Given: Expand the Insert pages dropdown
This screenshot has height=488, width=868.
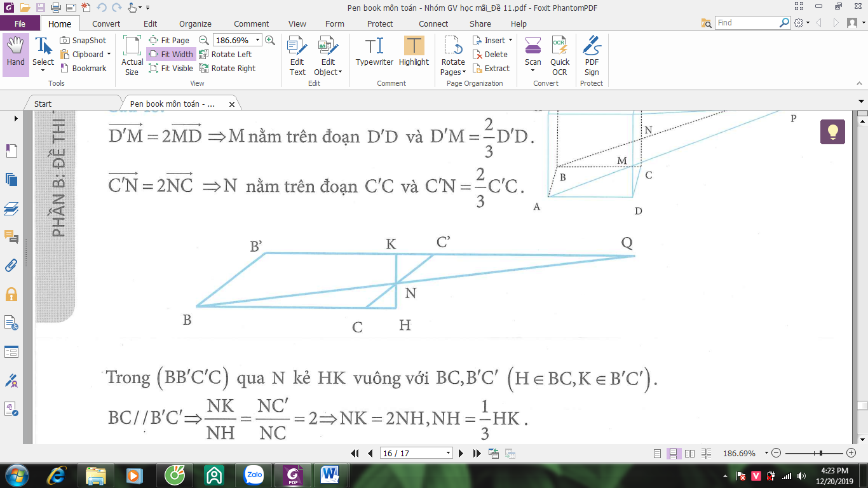Looking at the screenshot, I should [x=510, y=40].
